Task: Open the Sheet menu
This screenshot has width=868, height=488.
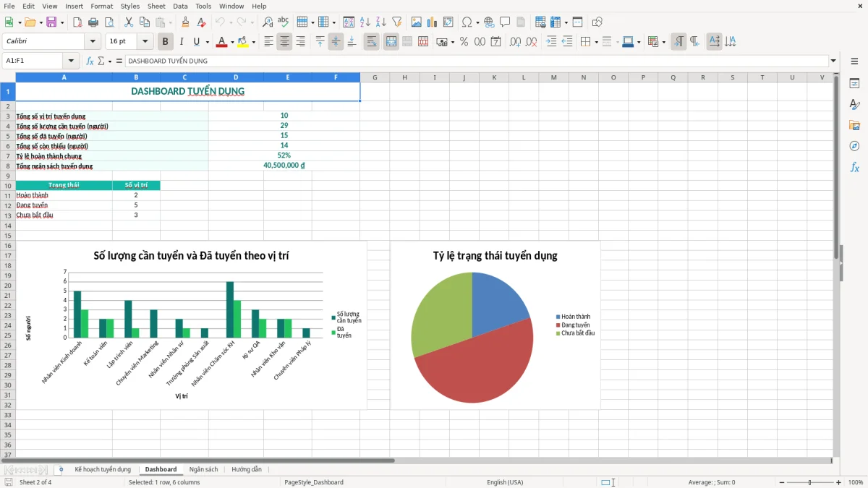Action: click(156, 6)
